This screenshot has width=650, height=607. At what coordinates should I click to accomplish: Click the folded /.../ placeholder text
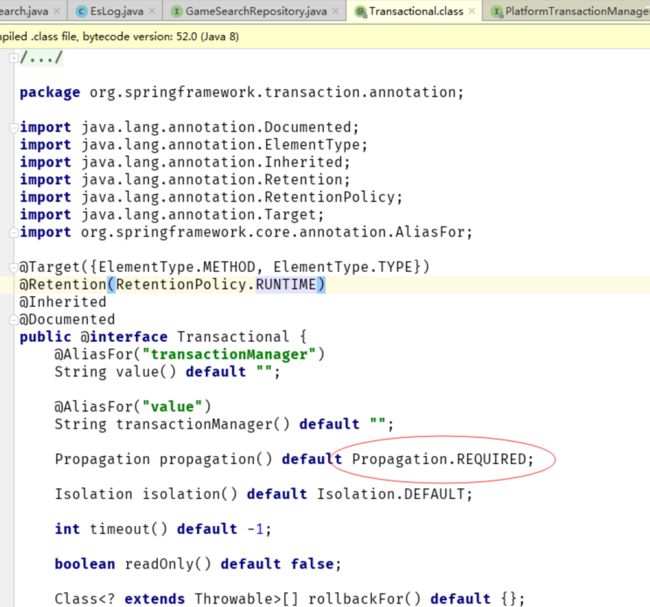coord(41,57)
